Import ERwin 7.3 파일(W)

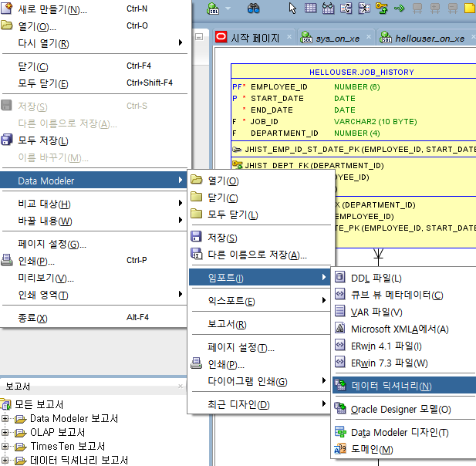pos(404,363)
